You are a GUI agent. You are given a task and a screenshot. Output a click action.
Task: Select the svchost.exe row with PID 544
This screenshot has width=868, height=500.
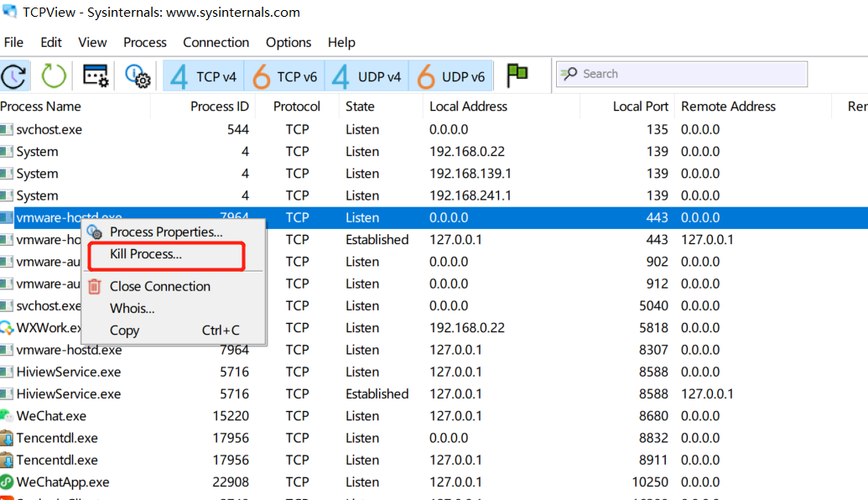coord(434,129)
